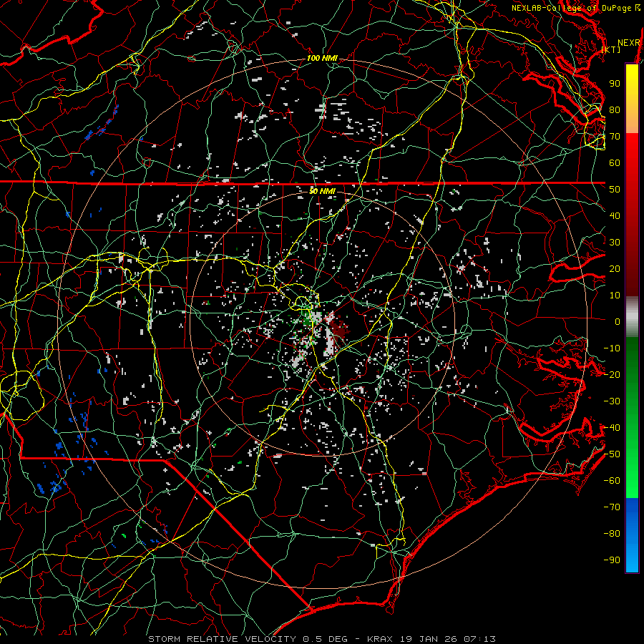Click the -10 value on velocity scale
Image resolution: width=644 pixels, height=644 pixels.
[x=612, y=348]
